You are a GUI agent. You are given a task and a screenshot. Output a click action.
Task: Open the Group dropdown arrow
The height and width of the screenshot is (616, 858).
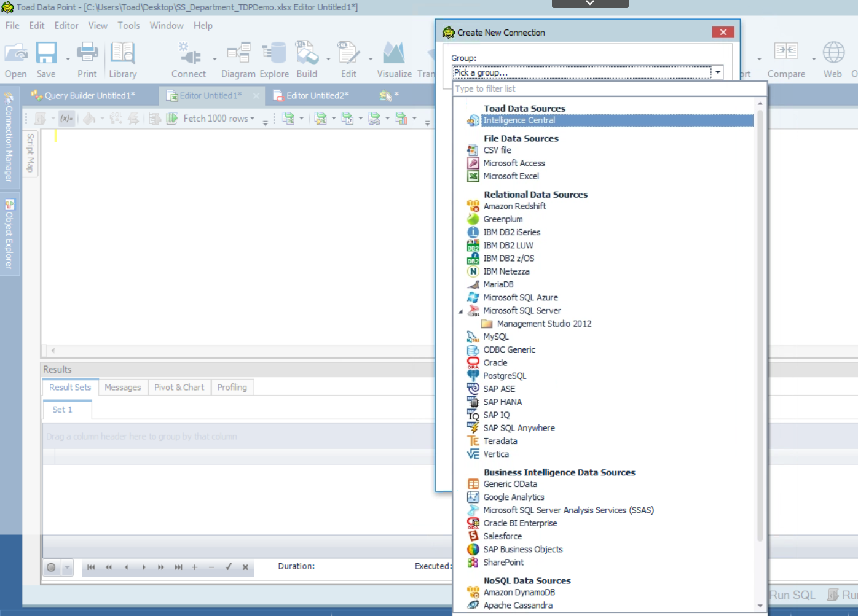coord(717,72)
